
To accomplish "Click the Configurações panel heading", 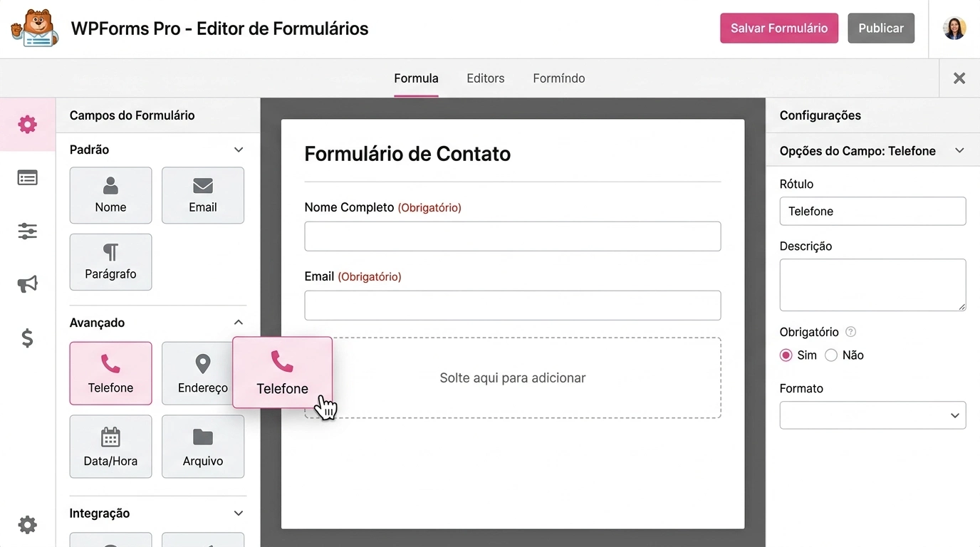I will [x=820, y=115].
